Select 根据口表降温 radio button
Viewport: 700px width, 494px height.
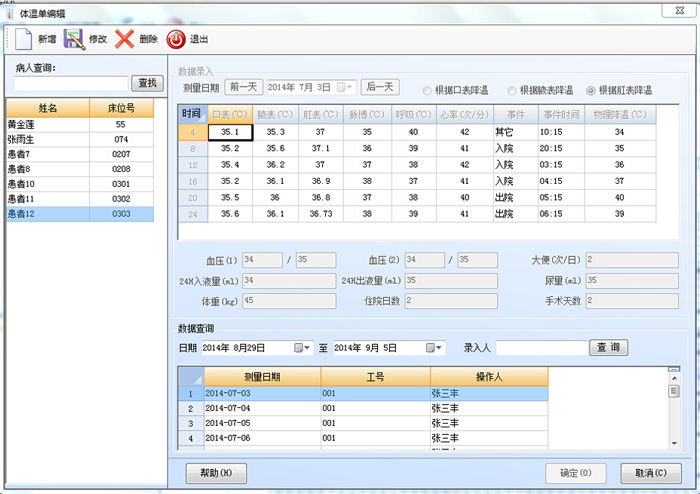[427, 91]
